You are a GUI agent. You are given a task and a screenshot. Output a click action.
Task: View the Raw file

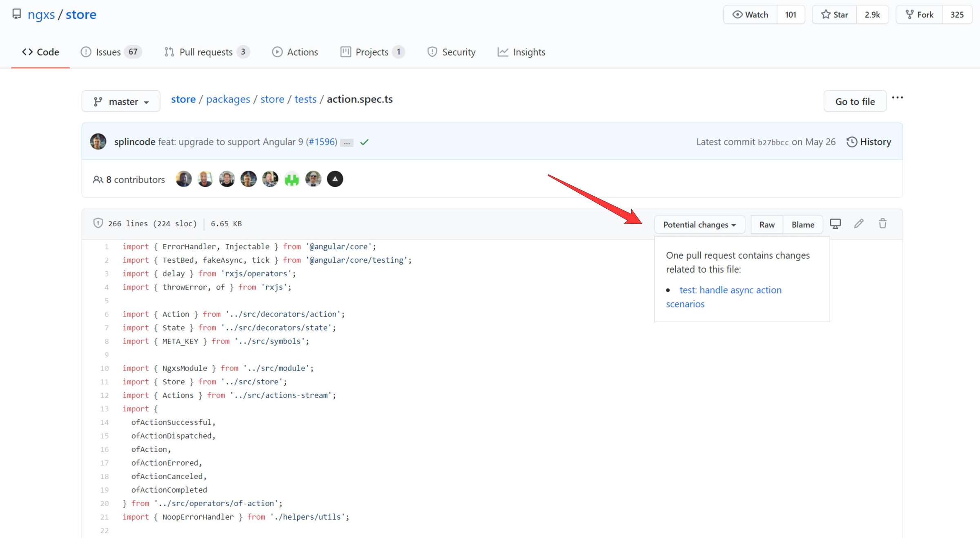tap(767, 224)
